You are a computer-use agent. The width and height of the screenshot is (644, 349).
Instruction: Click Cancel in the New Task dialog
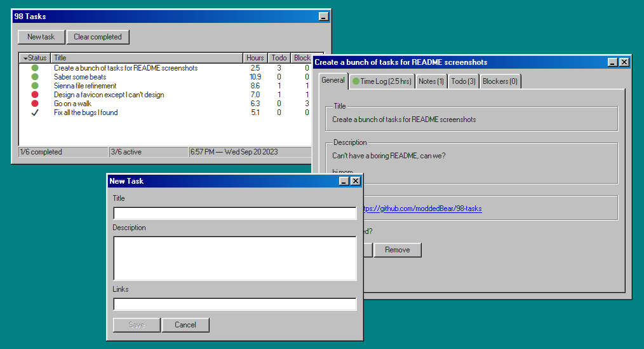185,325
